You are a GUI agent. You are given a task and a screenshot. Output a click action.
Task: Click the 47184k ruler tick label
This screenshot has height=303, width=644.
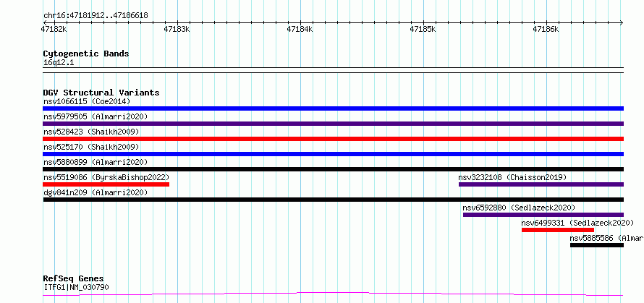pos(300,29)
